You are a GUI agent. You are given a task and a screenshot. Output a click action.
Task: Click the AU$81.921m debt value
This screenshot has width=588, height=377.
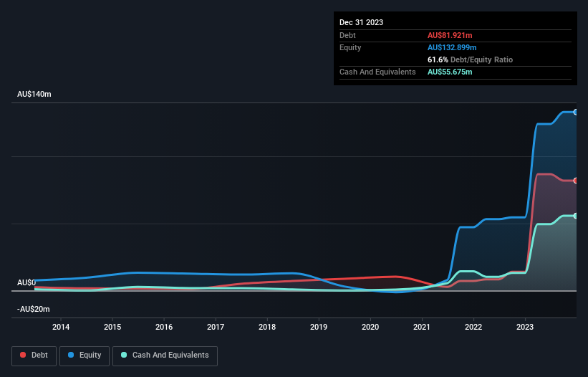point(450,35)
